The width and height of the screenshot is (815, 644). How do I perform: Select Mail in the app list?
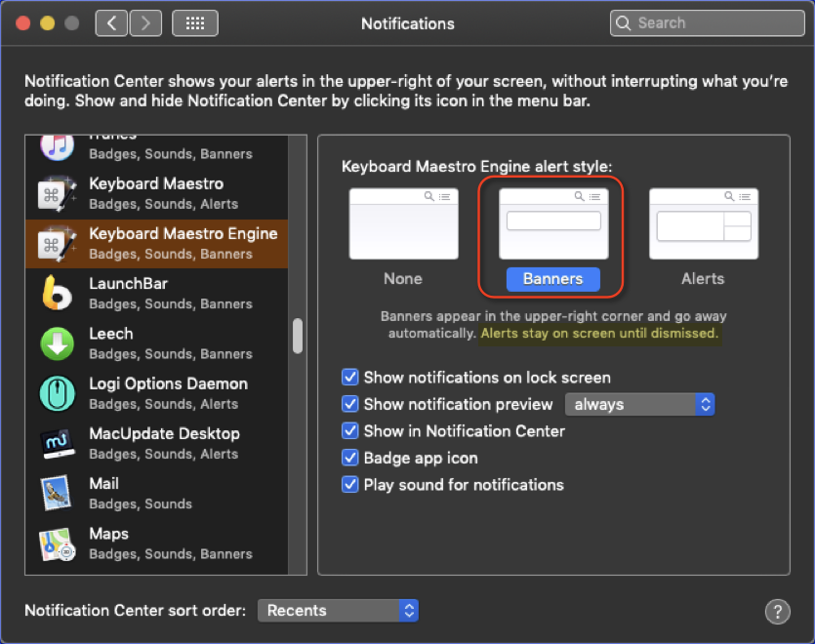click(x=156, y=494)
